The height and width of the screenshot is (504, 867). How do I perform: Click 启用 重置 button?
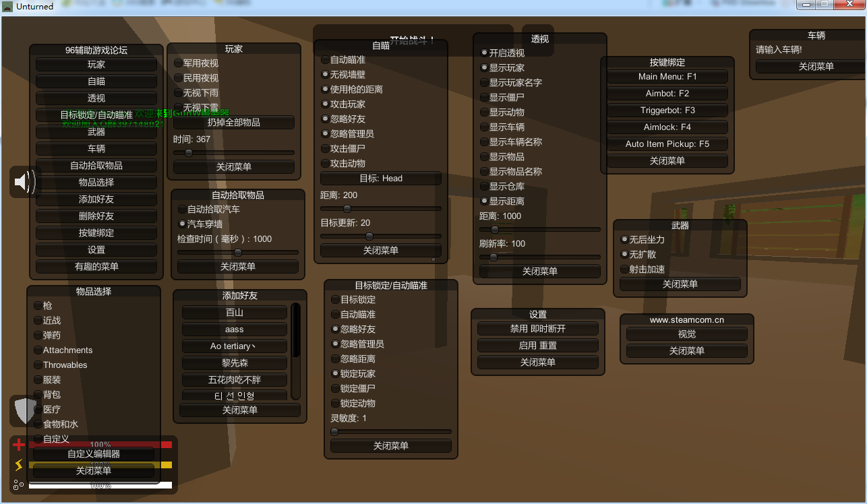tap(538, 346)
